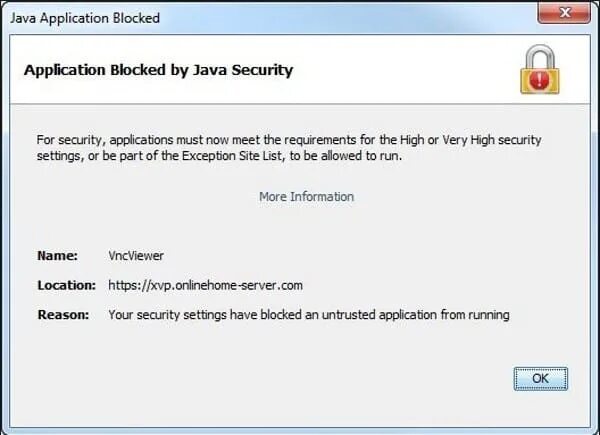Select the Location label

(65, 285)
